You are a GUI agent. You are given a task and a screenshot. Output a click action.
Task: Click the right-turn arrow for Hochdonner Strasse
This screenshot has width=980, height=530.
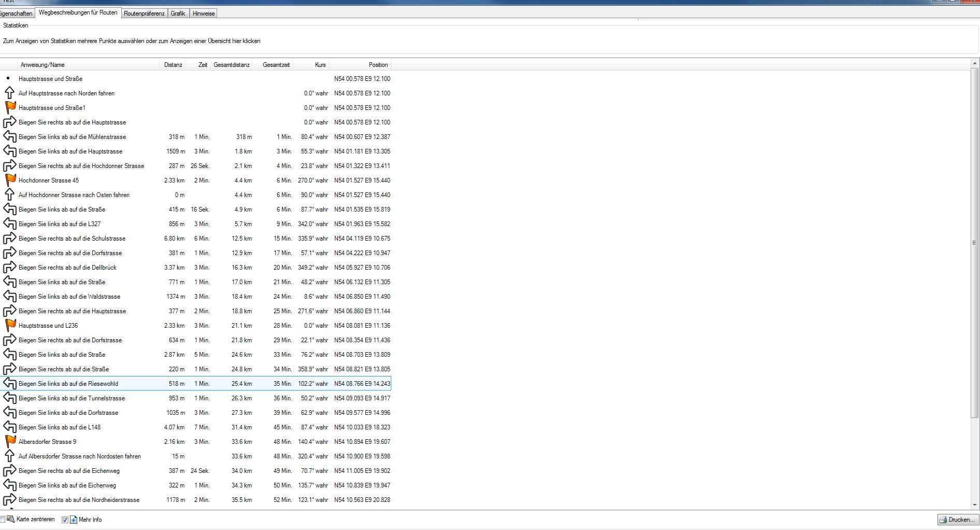pos(10,166)
